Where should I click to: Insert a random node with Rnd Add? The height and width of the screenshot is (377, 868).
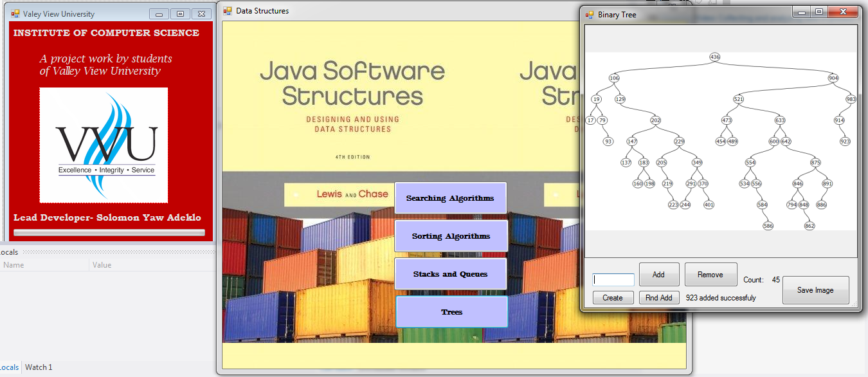click(x=659, y=298)
